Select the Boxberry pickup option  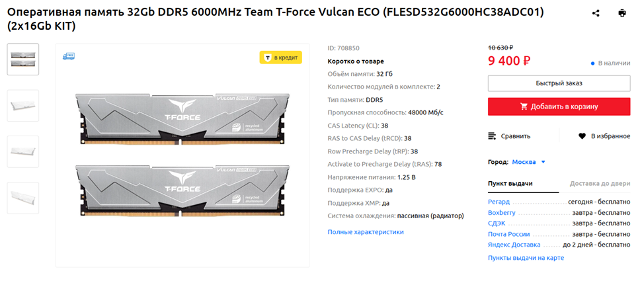click(501, 213)
